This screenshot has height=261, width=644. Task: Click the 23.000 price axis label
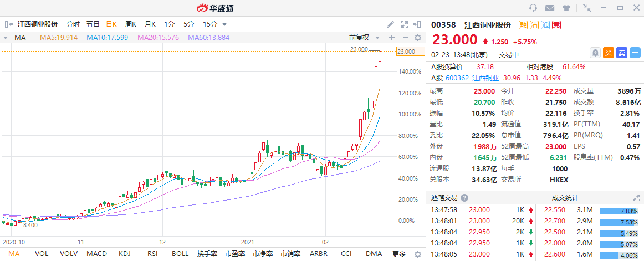[x=411, y=52]
